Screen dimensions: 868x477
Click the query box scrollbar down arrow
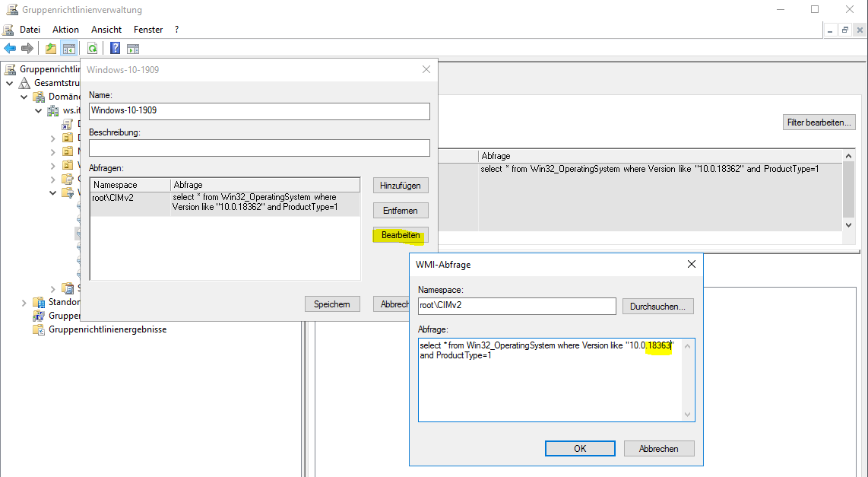click(688, 415)
